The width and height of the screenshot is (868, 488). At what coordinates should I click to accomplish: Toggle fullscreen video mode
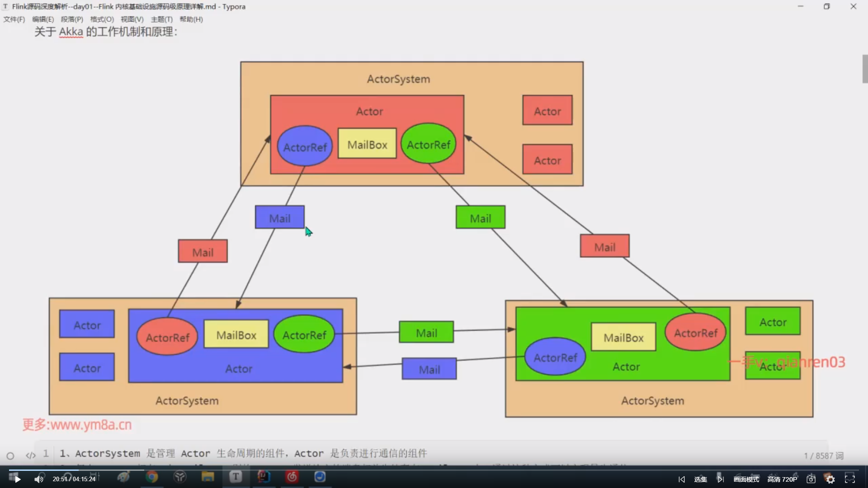click(850, 479)
